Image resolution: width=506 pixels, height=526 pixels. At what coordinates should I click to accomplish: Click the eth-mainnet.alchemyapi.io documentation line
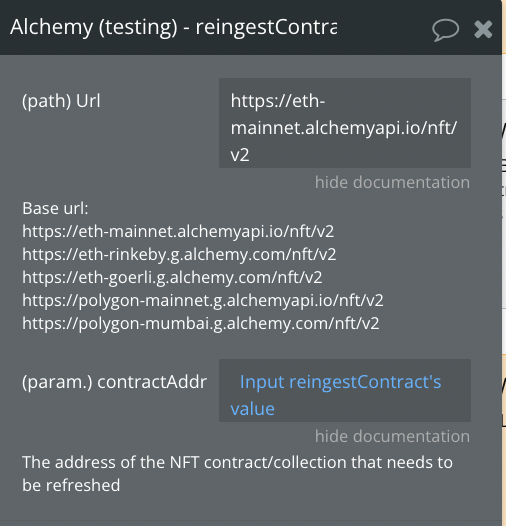coord(178,231)
